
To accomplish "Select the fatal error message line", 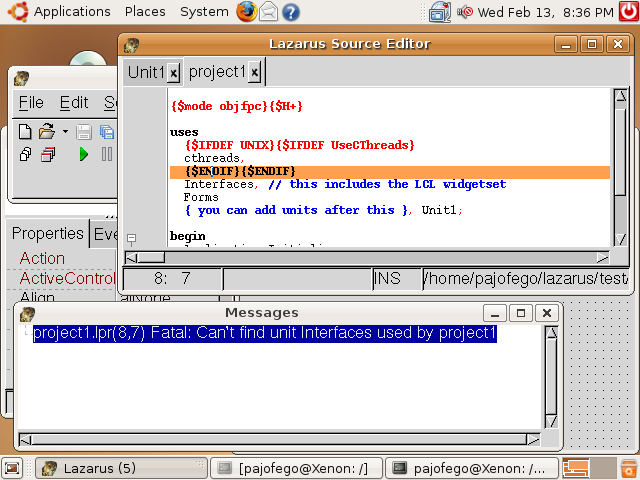I will [265, 334].
